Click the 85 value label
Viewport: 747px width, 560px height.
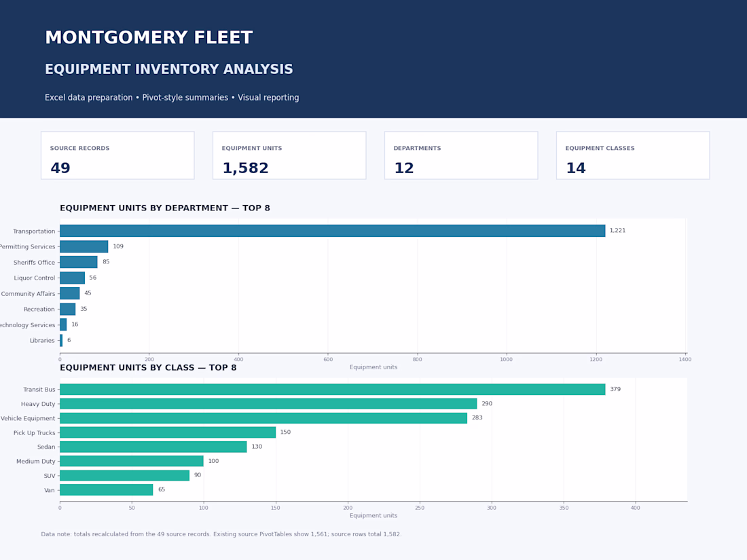coord(106,262)
